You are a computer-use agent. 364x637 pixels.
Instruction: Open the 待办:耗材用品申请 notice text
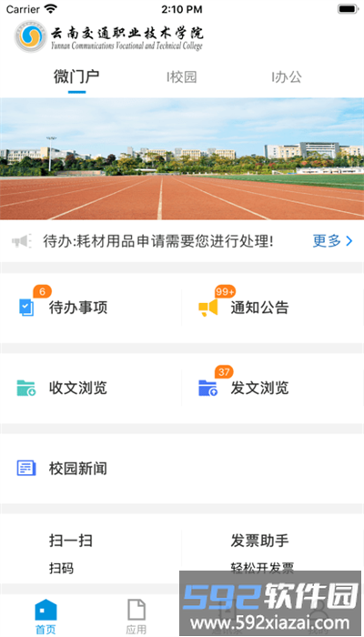(158, 241)
